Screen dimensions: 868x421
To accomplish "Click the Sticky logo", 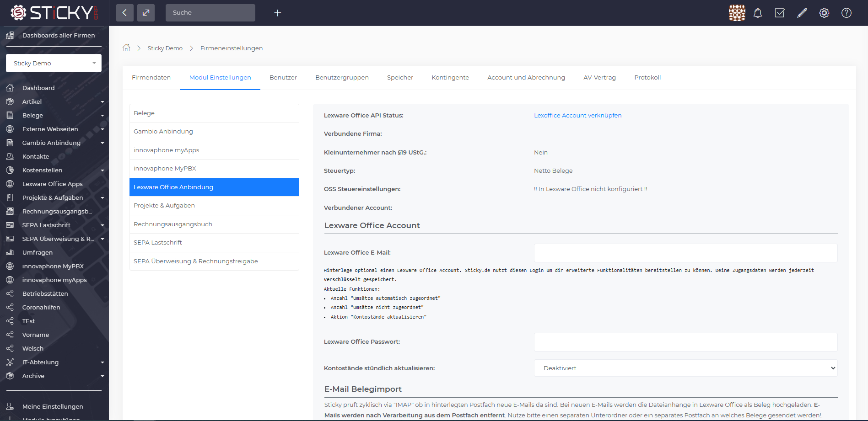I will (54, 13).
